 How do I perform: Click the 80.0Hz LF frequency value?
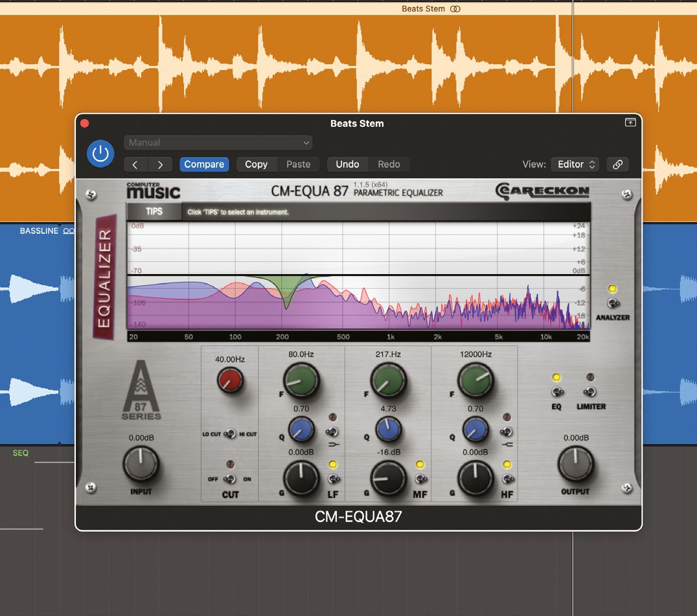click(x=301, y=354)
